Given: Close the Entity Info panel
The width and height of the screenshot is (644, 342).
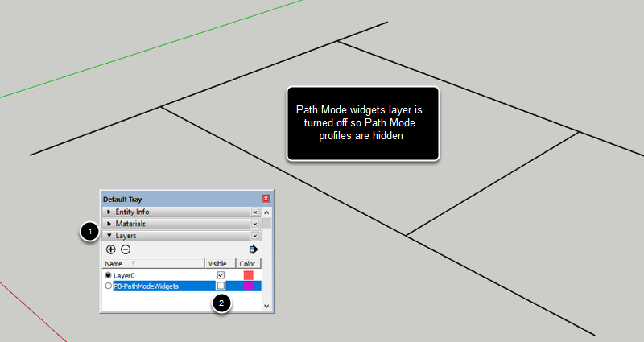Looking at the screenshot, I should point(254,212).
